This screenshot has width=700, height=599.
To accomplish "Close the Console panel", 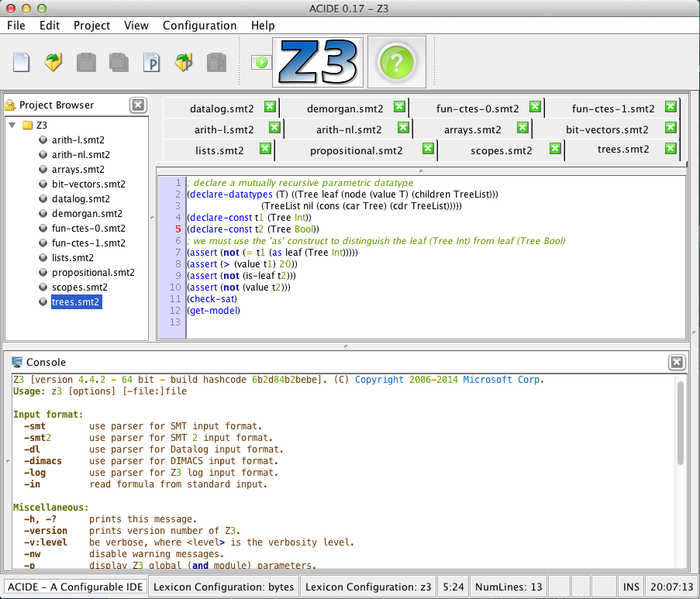I will point(677,362).
